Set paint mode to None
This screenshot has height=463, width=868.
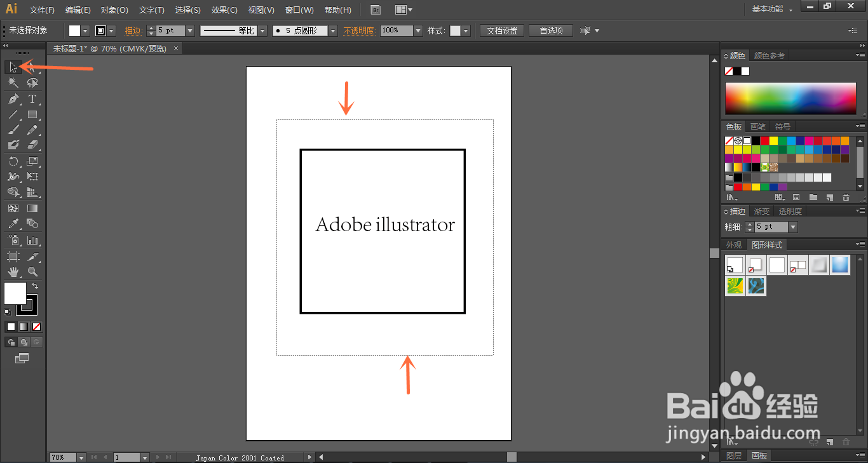coord(36,327)
